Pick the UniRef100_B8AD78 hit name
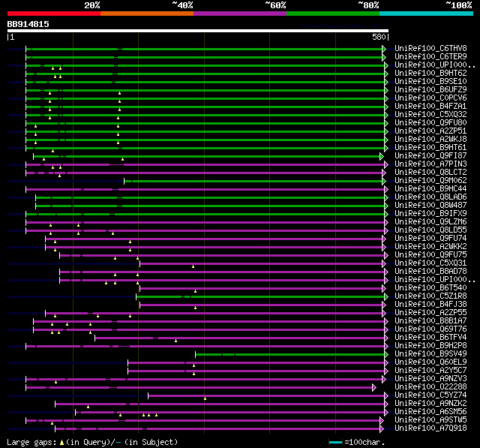This screenshot has width=480, height=448. [x=430, y=272]
